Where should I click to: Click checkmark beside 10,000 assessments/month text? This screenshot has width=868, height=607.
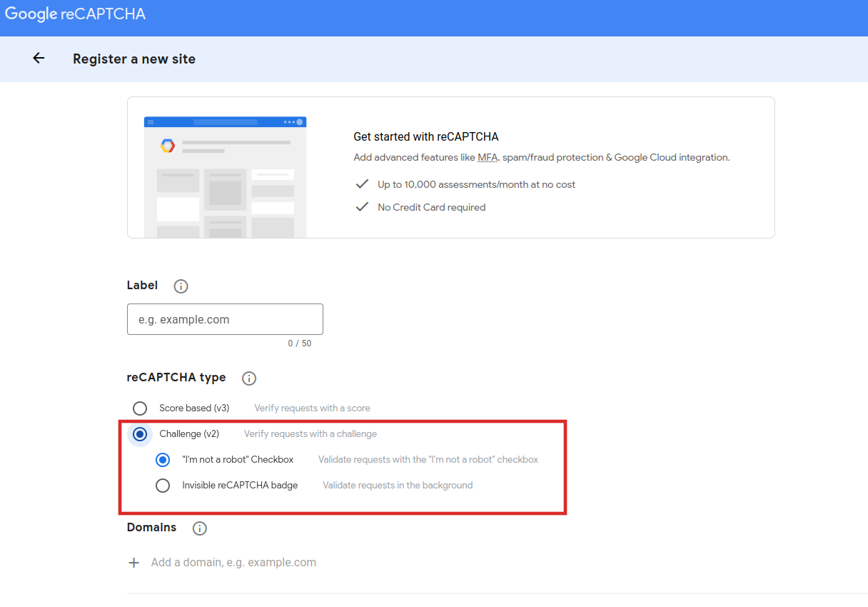[362, 184]
